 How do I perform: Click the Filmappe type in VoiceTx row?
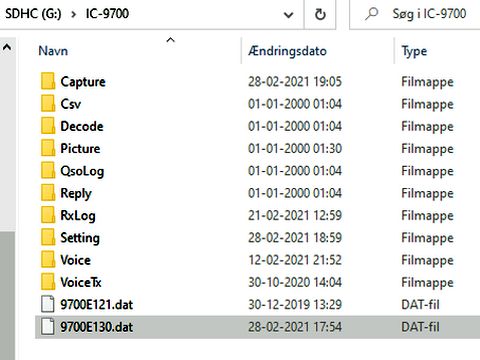pos(427,283)
